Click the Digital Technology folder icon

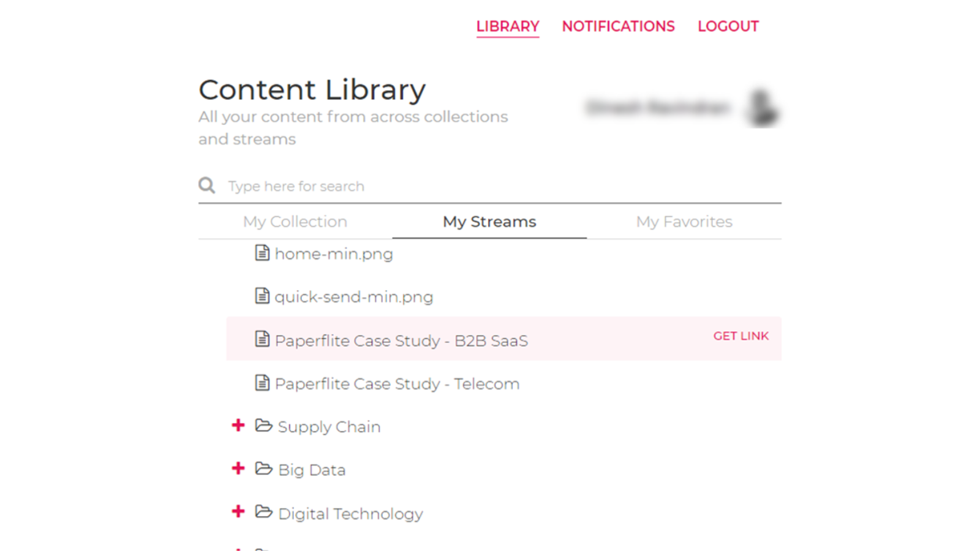(x=263, y=512)
